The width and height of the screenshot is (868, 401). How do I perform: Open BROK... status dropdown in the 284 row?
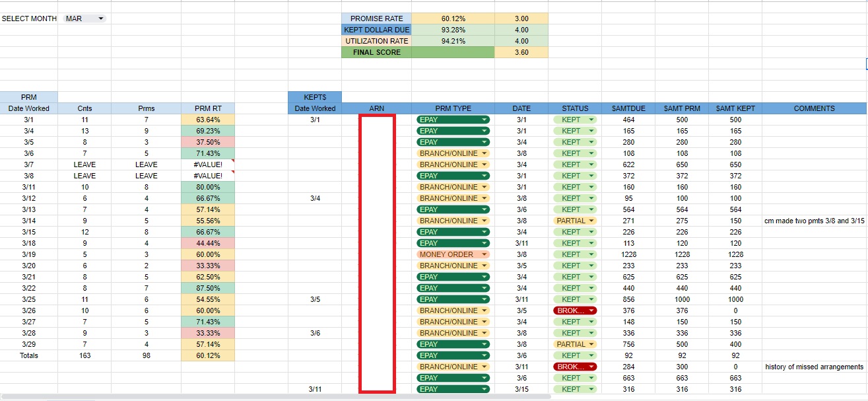click(575, 367)
